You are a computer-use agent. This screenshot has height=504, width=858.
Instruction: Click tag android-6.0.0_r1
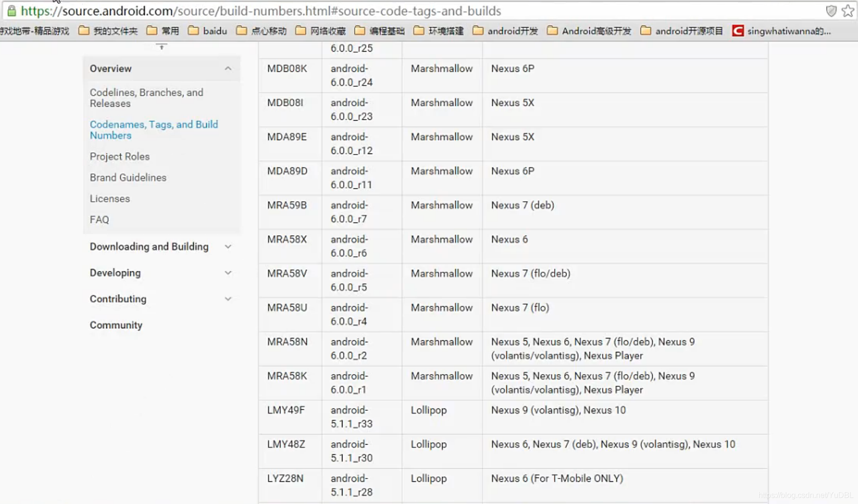[x=349, y=383]
